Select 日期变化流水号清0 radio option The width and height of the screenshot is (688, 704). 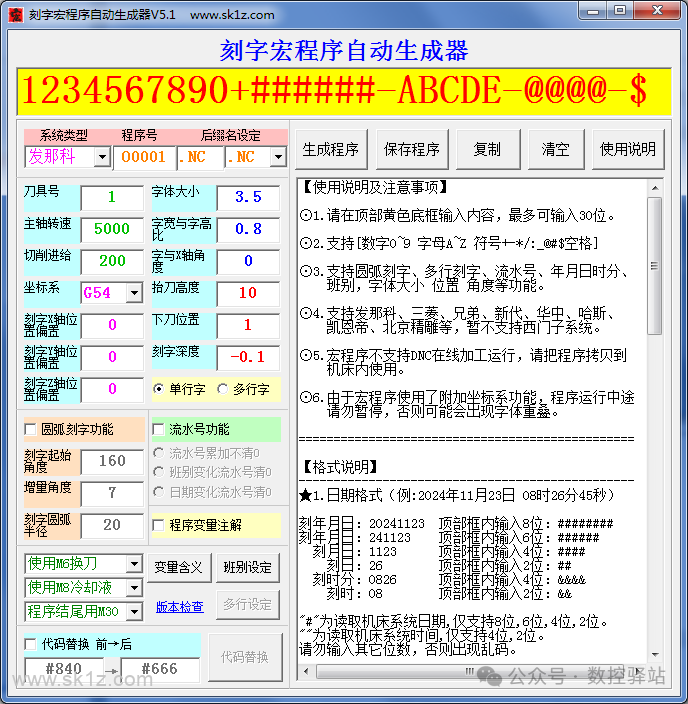[159, 492]
